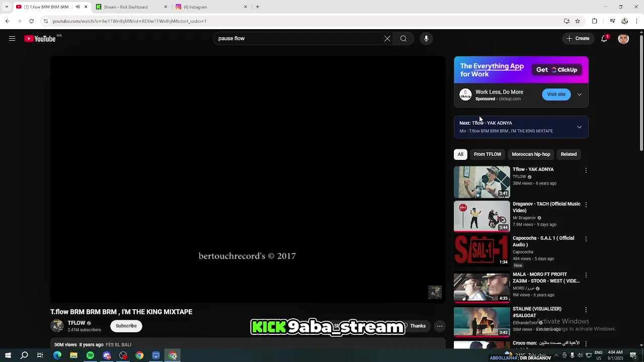This screenshot has height=362, width=644.
Task: Open the taskbar clock showing 4:04 AM
Action: (x=615, y=355)
